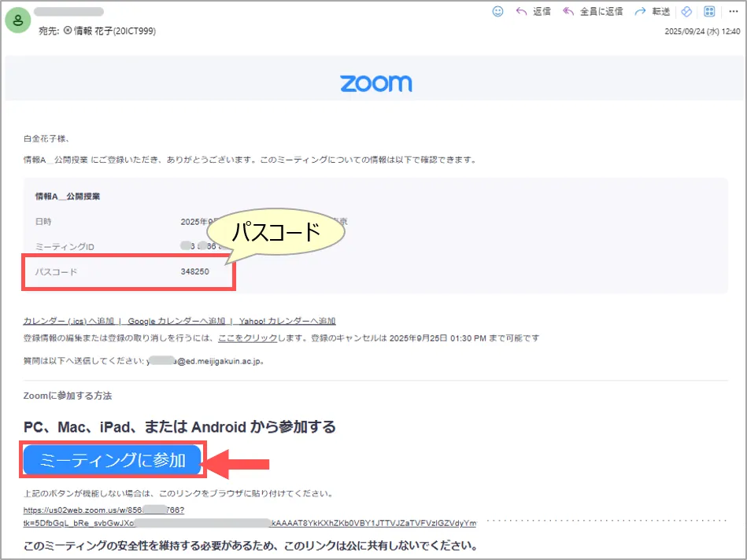Screen dimensions: 747x560
Task: Select recipient 情報 花子(20ICT999)
Action: coord(114,31)
